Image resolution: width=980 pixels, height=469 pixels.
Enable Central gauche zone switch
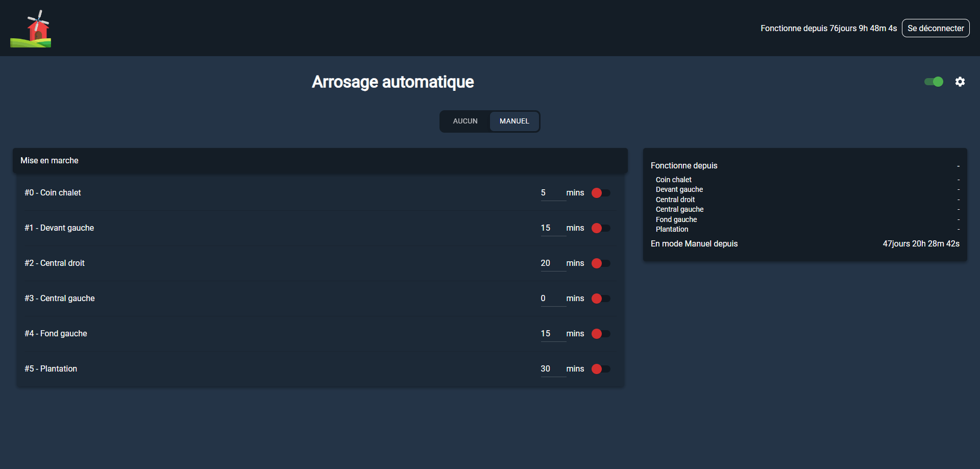(x=601, y=299)
